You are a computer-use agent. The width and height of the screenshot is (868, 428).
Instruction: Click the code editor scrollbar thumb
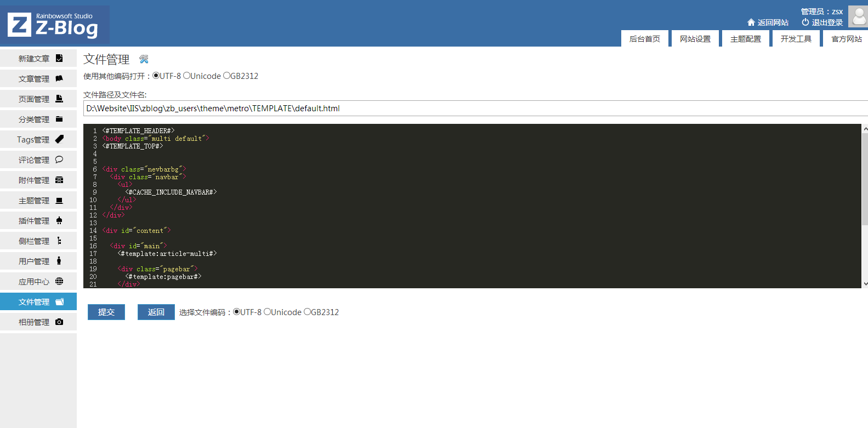865,179
